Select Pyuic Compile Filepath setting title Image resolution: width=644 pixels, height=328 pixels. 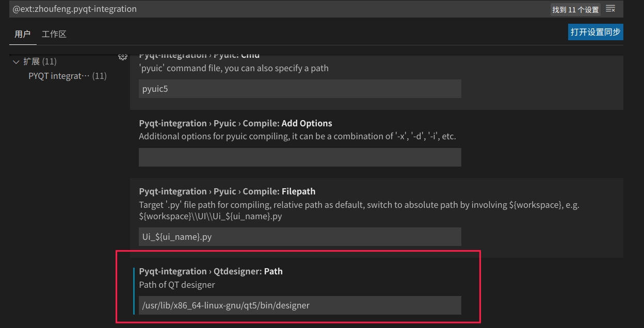[x=227, y=191]
